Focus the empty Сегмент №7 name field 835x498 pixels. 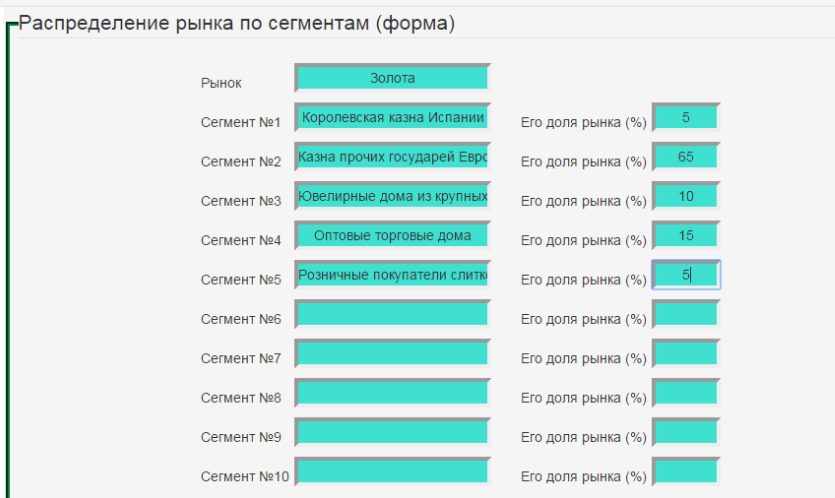392,353
